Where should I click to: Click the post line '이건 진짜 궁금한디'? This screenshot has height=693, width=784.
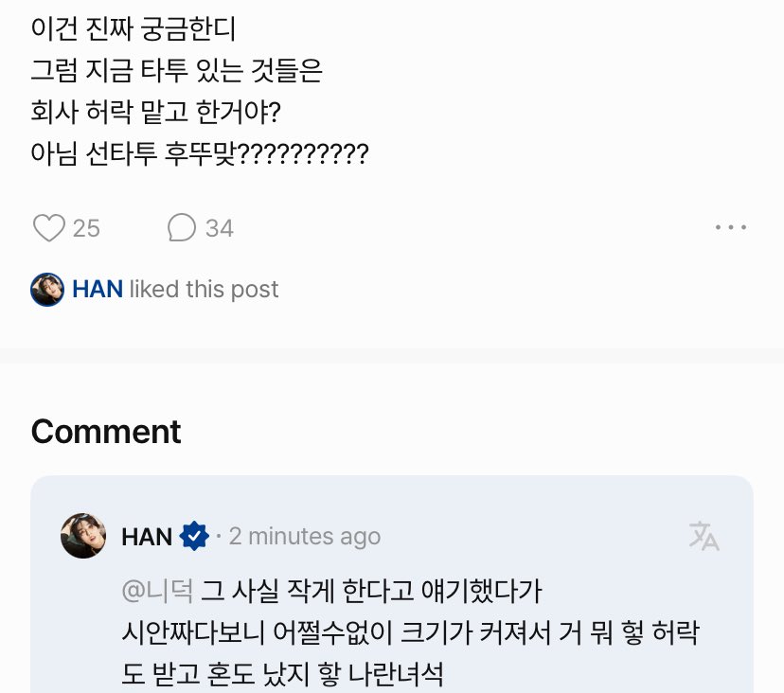point(133,28)
